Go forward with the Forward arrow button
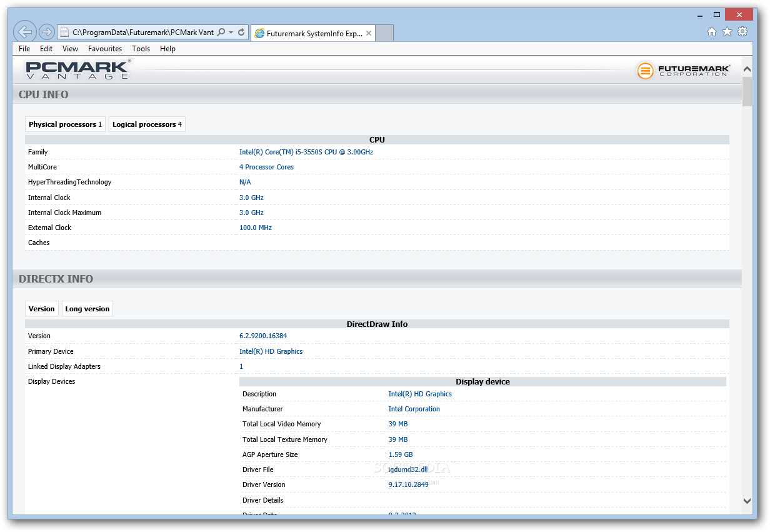This screenshot has width=770, height=532. pos(47,32)
